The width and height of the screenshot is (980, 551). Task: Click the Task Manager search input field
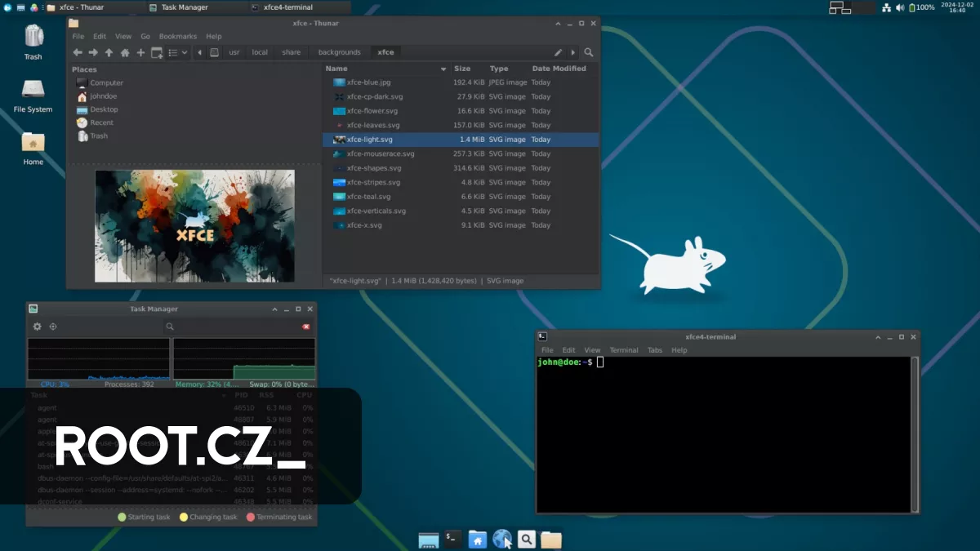(237, 327)
